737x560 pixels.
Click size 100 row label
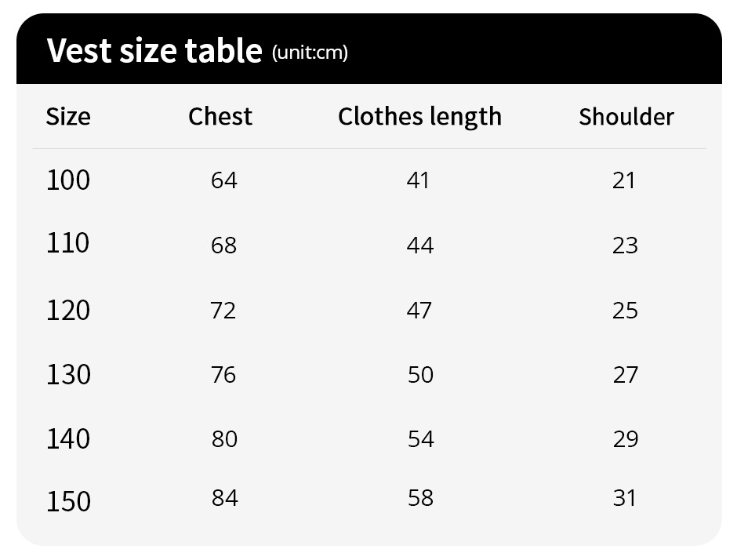(68, 180)
